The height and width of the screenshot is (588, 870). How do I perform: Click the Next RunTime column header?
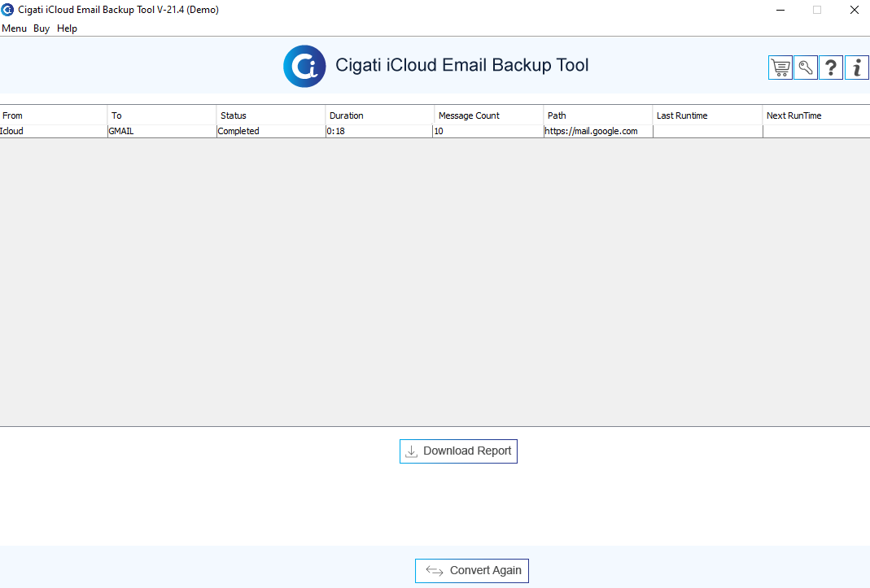(816, 115)
